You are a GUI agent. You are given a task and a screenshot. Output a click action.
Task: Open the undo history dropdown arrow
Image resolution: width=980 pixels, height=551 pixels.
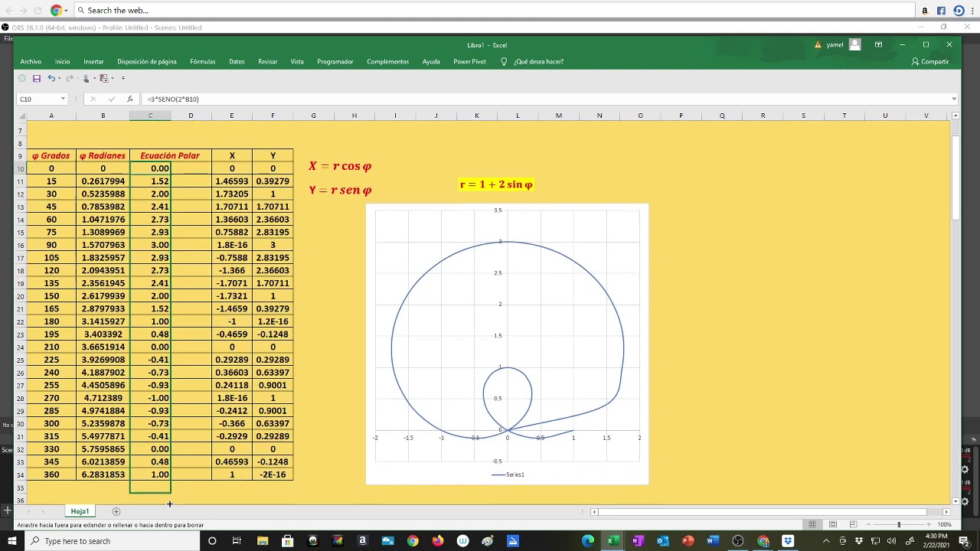(59, 78)
